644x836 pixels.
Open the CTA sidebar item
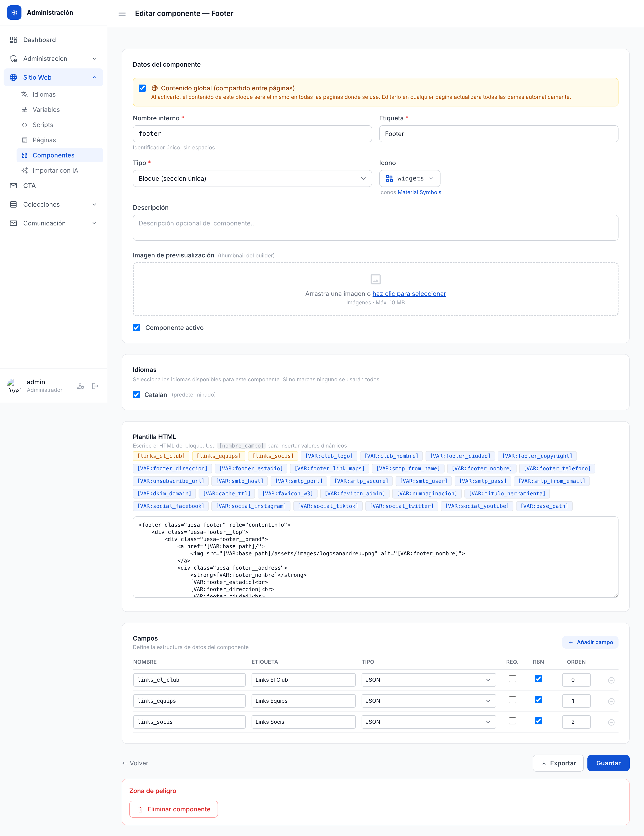[53, 186]
